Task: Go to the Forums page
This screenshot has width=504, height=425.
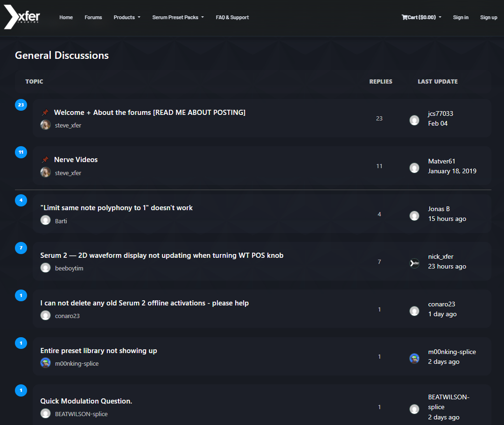Action: click(x=93, y=17)
